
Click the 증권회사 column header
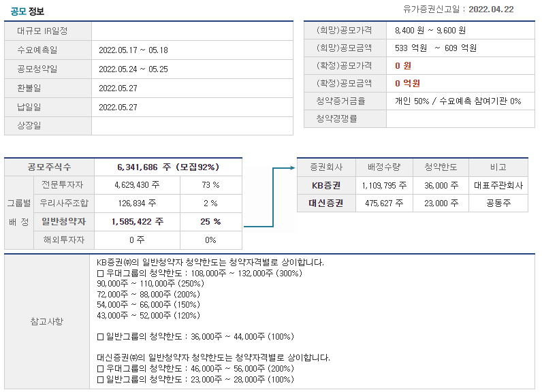click(326, 167)
